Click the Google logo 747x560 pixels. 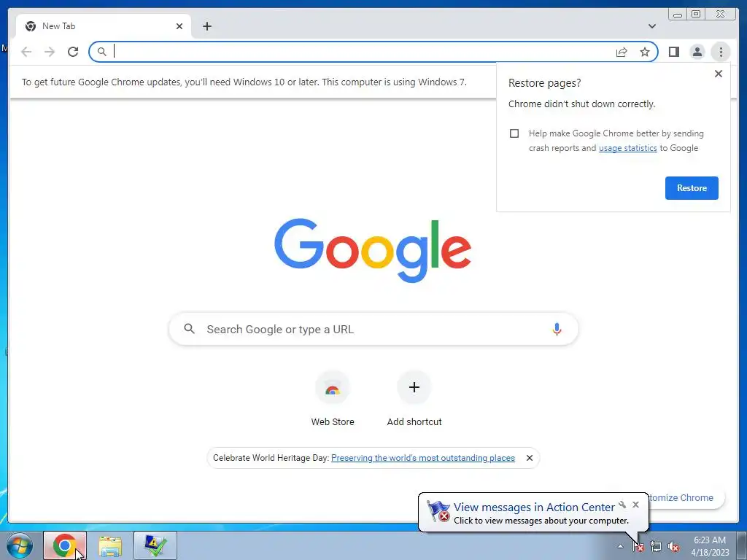point(373,250)
